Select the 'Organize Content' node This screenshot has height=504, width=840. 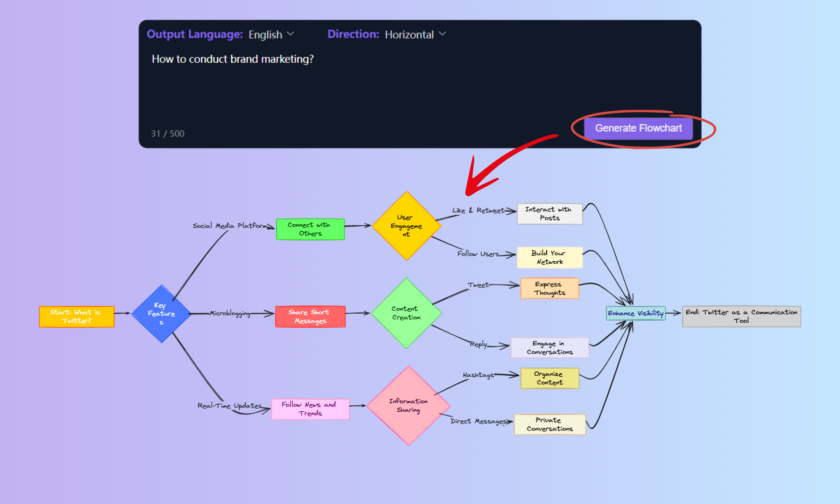point(549,378)
